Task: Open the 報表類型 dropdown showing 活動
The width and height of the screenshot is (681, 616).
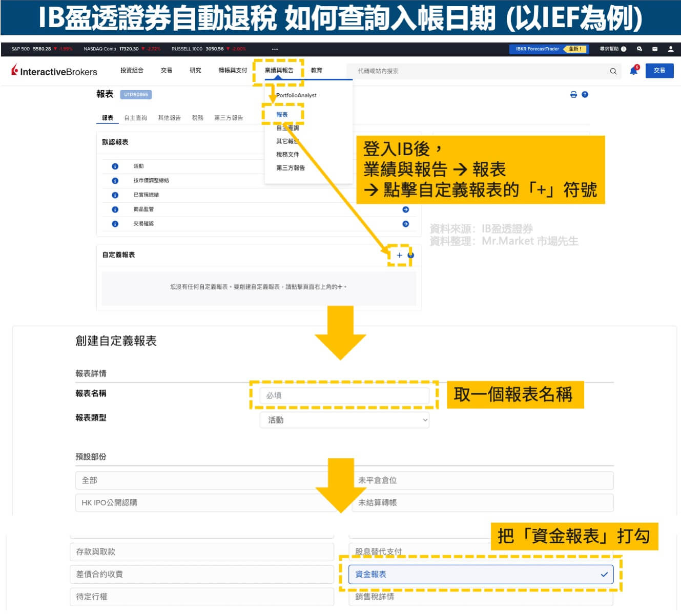Action: point(344,420)
